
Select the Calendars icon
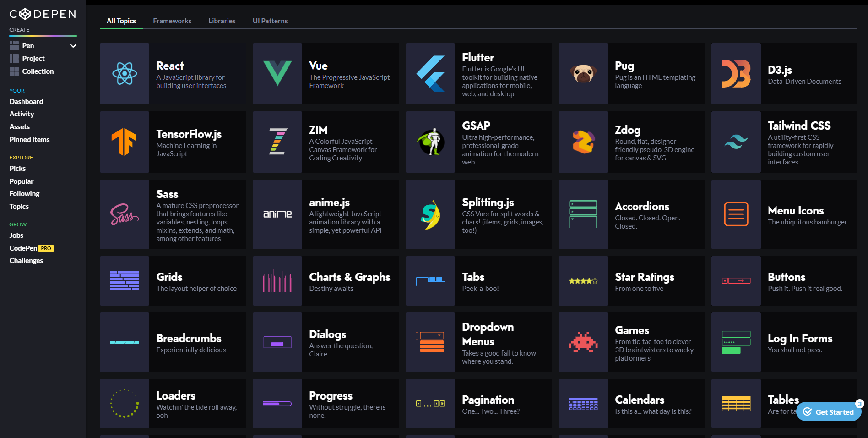(x=583, y=404)
